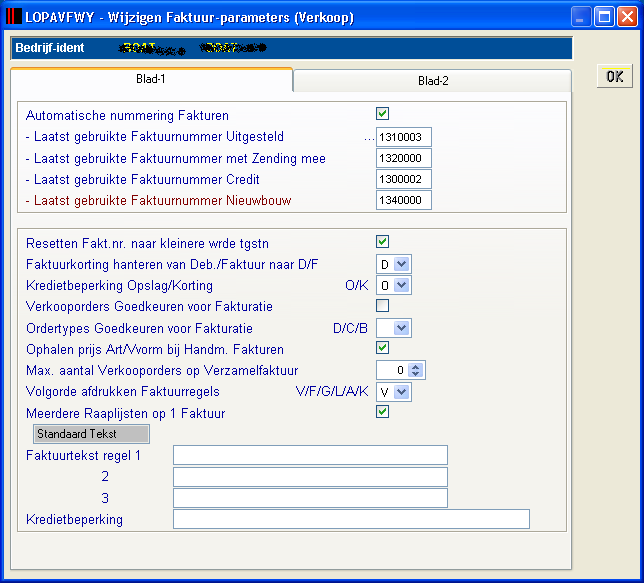Decrease Max. aantal Verkooporders with down arrow
The width and height of the screenshot is (644, 583).
pos(416,373)
